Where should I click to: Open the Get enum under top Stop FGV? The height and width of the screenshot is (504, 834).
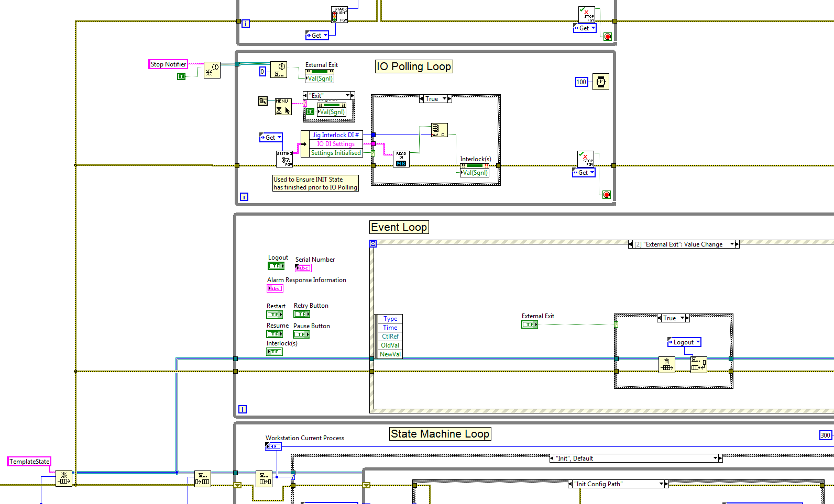click(585, 28)
